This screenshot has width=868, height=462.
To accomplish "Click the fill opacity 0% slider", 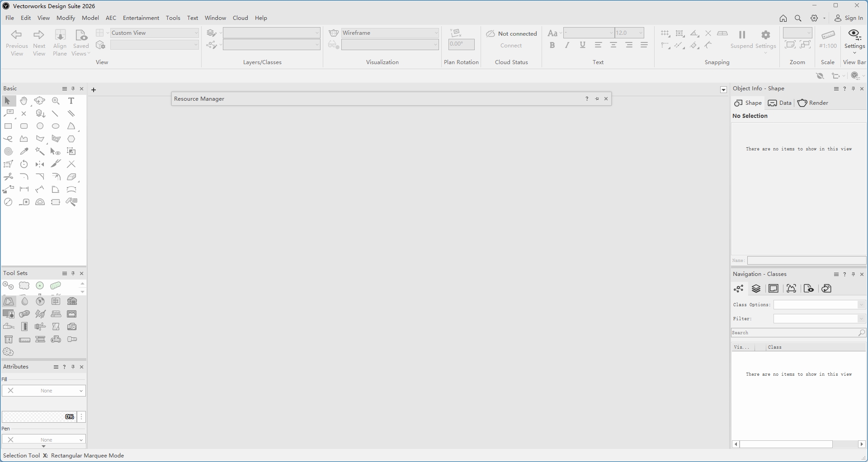I will (39, 417).
